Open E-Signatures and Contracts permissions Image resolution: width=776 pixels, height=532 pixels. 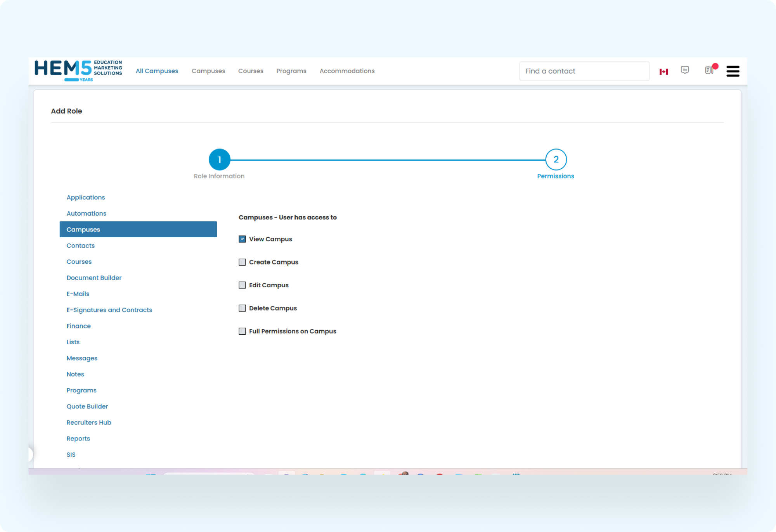point(109,310)
